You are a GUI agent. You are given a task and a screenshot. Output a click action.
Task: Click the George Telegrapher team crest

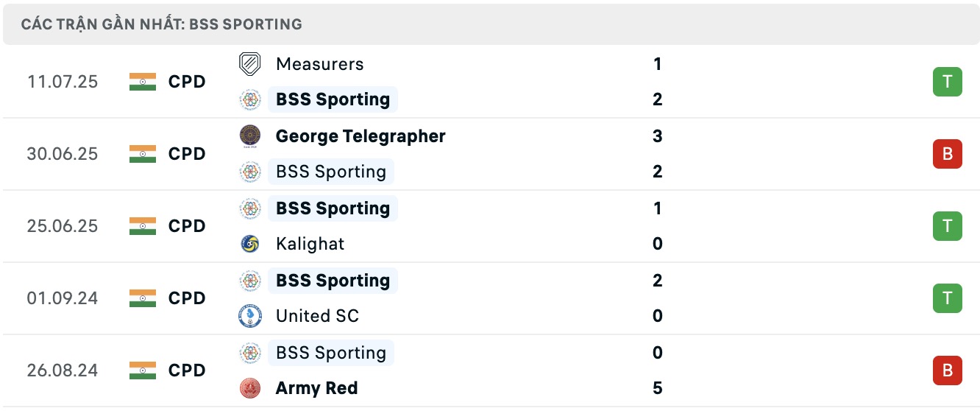[250, 136]
